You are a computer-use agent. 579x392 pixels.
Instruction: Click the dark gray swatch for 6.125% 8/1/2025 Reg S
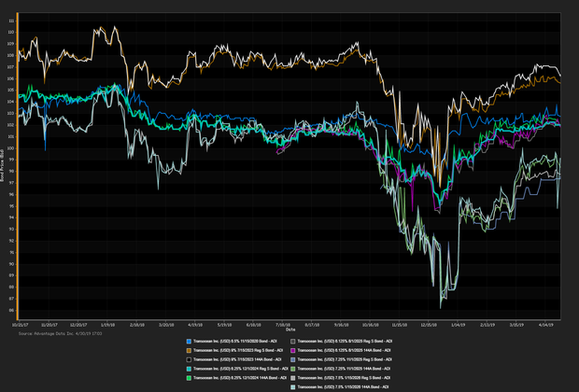click(293, 342)
